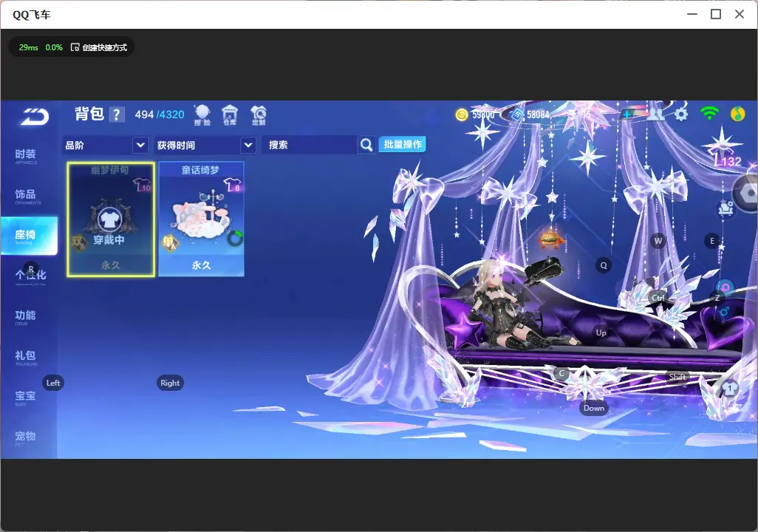Click the Down key overlay button
The height and width of the screenshot is (532, 758).
pos(594,408)
